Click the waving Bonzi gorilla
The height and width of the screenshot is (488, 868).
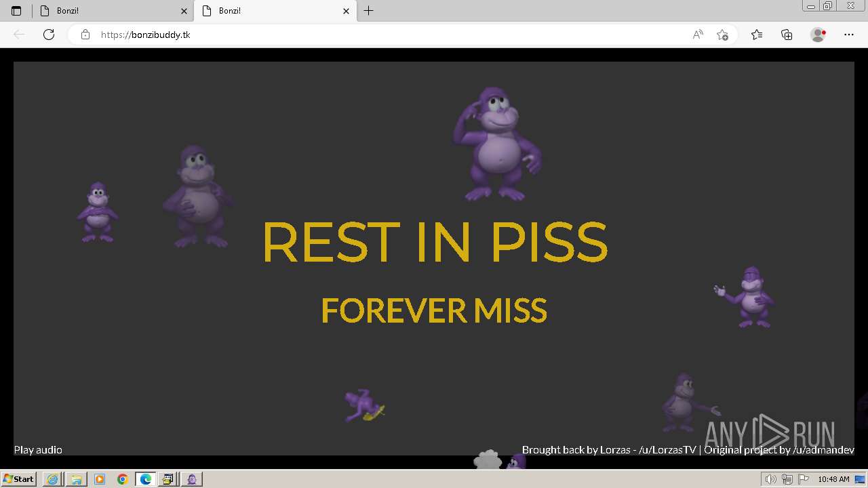tap(746, 297)
